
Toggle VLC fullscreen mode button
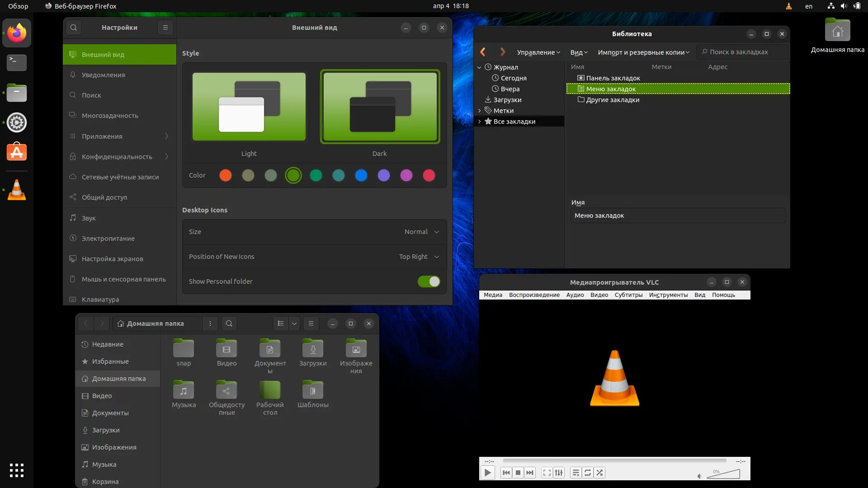pos(547,473)
